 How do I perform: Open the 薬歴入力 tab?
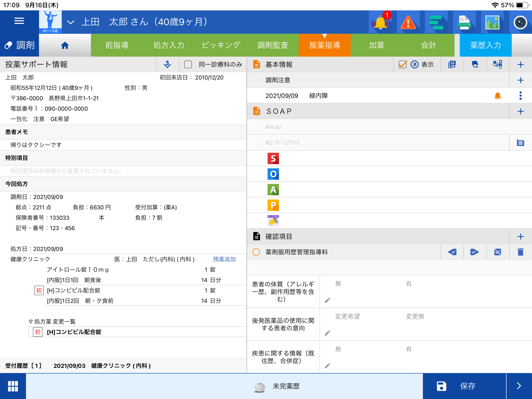486,45
